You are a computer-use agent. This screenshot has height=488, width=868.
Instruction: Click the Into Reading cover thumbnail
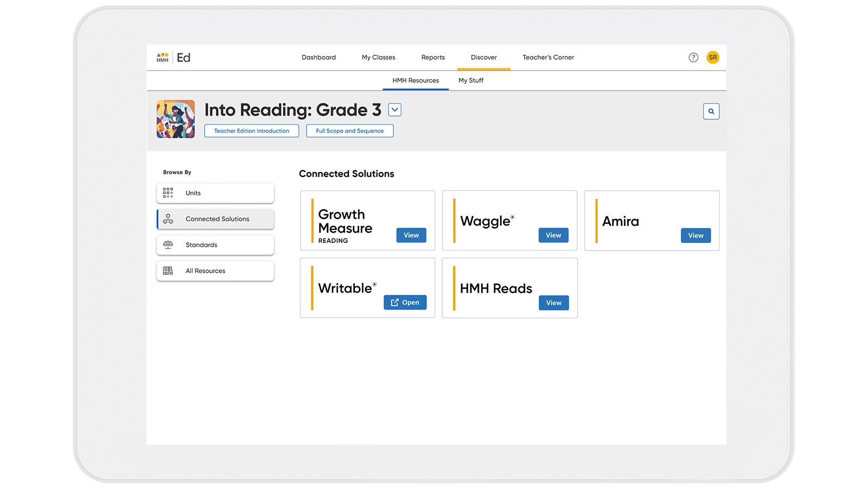pyautogui.click(x=176, y=119)
